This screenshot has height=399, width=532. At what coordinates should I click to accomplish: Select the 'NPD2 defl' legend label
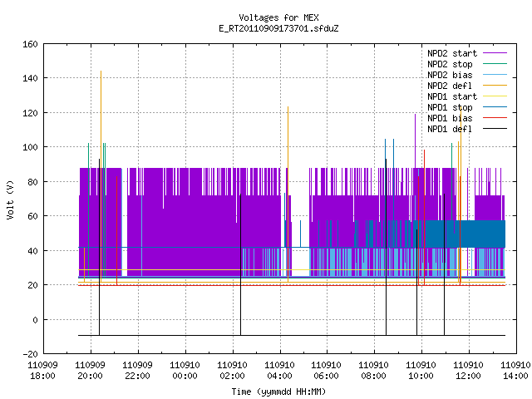coord(450,86)
